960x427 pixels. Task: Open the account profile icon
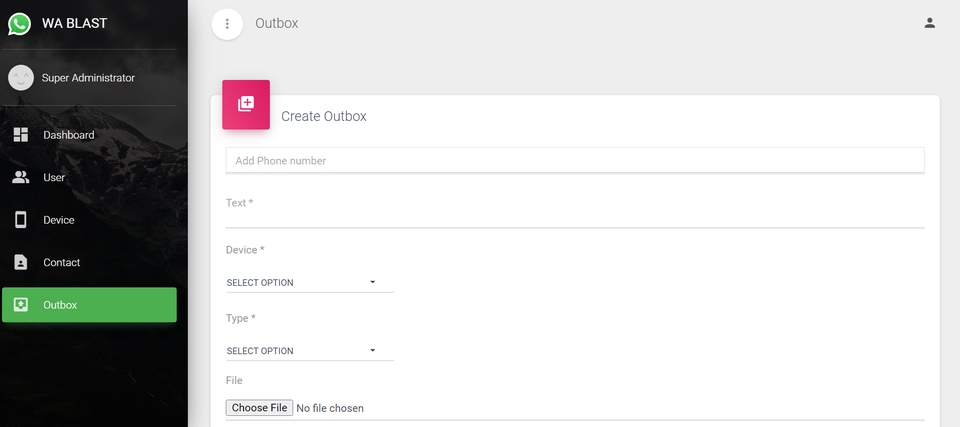930,23
